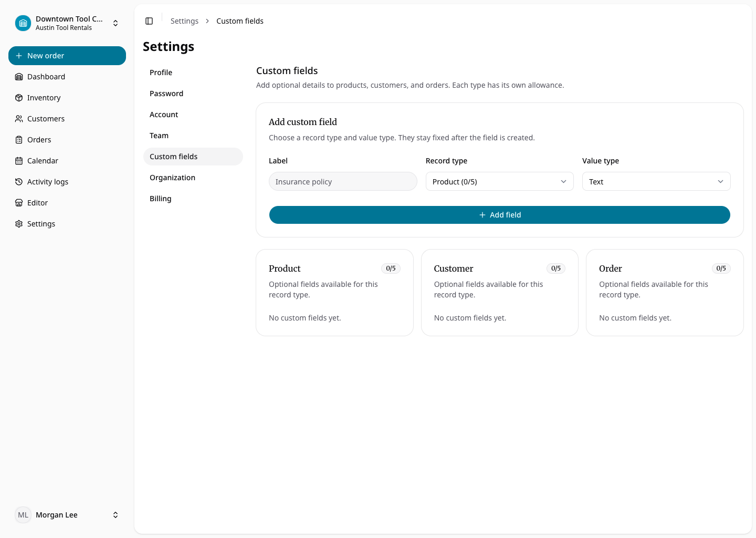
Task: Click the Settings gear icon
Action: pyautogui.click(x=19, y=224)
